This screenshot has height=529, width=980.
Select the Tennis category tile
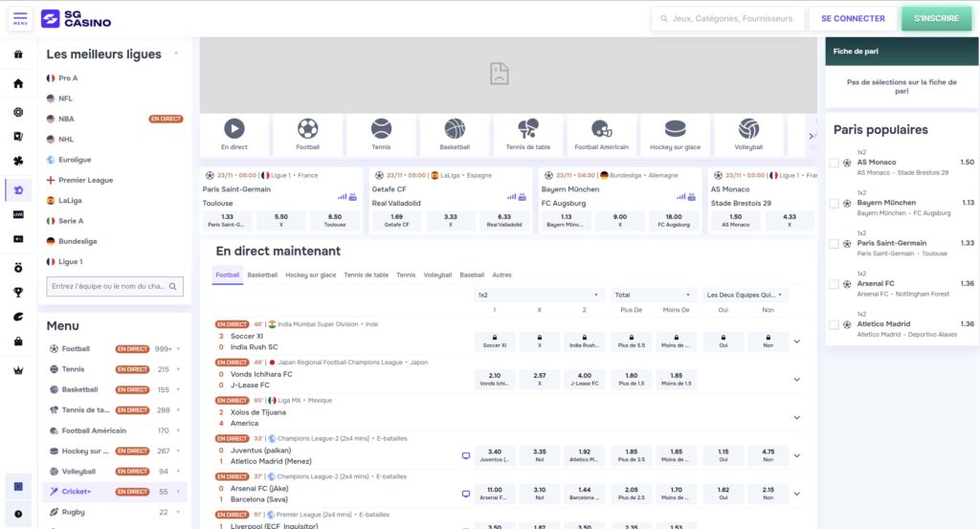[x=381, y=134]
